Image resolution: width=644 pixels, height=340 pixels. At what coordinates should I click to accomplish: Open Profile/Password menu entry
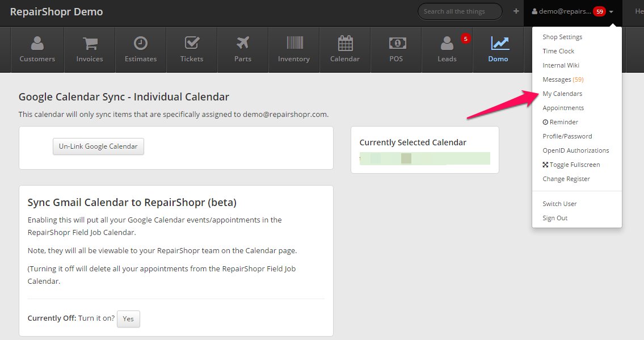click(567, 136)
